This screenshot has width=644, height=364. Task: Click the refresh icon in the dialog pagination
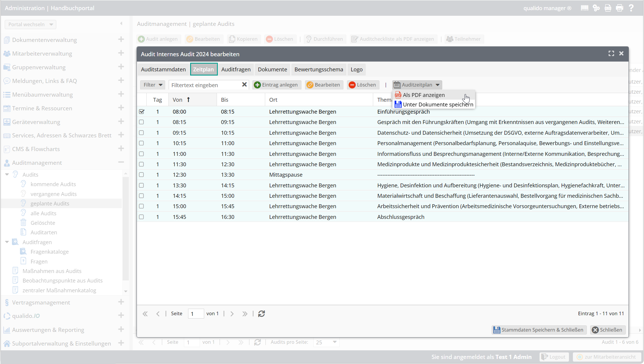[261, 314]
